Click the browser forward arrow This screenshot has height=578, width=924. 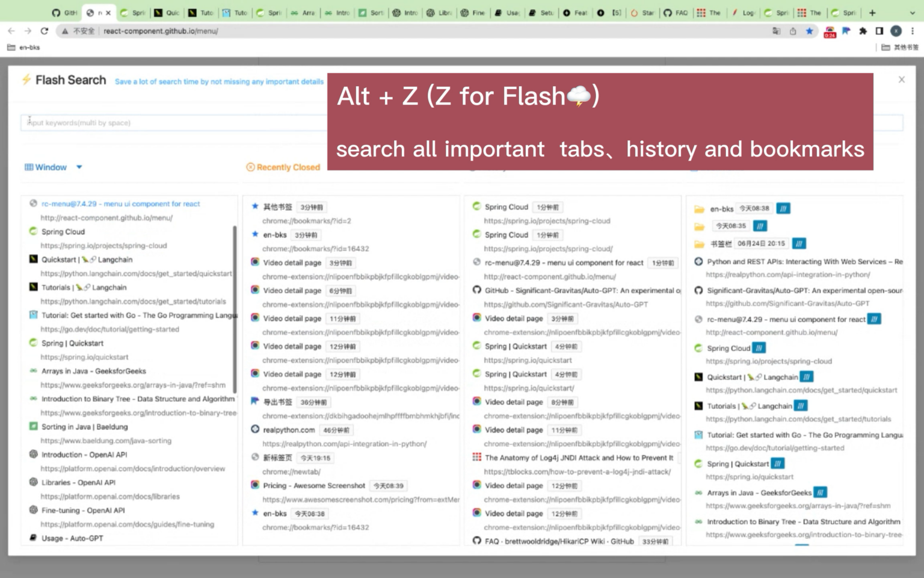click(x=28, y=31)
